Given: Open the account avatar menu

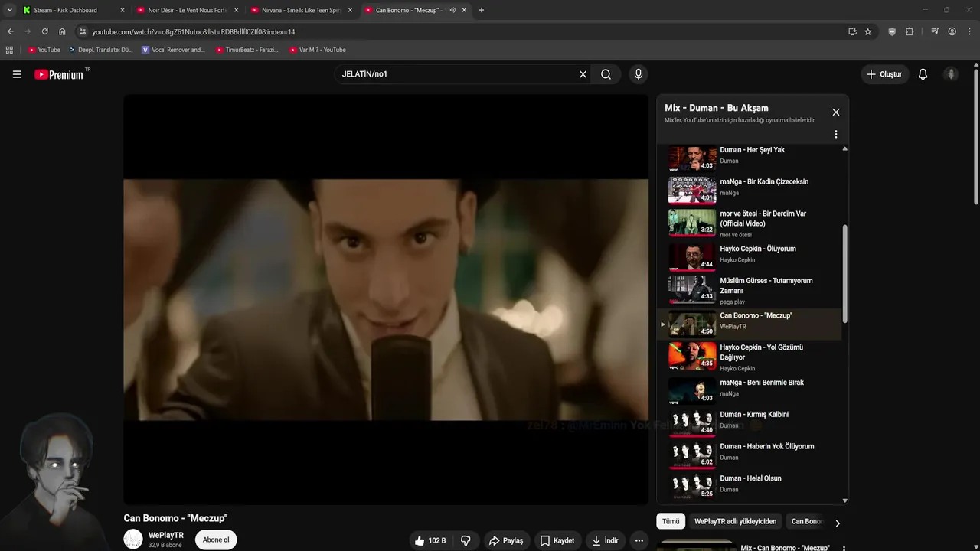Looking at the screenshot, I should pyautogui.click(x=951, y=74).
